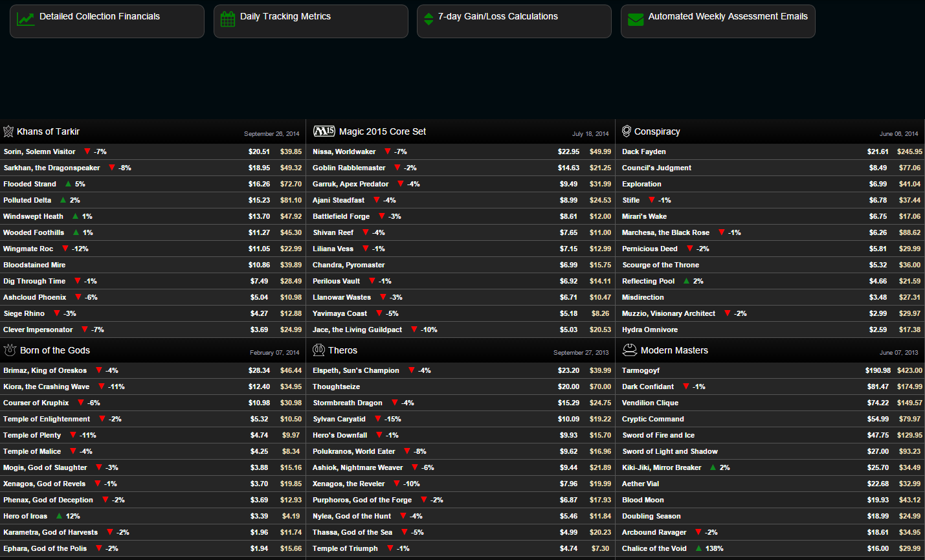Screen dimensions: 925x560
Task: Click the -15% change for Sylvan Caryatid
Action: pos(393,419)
